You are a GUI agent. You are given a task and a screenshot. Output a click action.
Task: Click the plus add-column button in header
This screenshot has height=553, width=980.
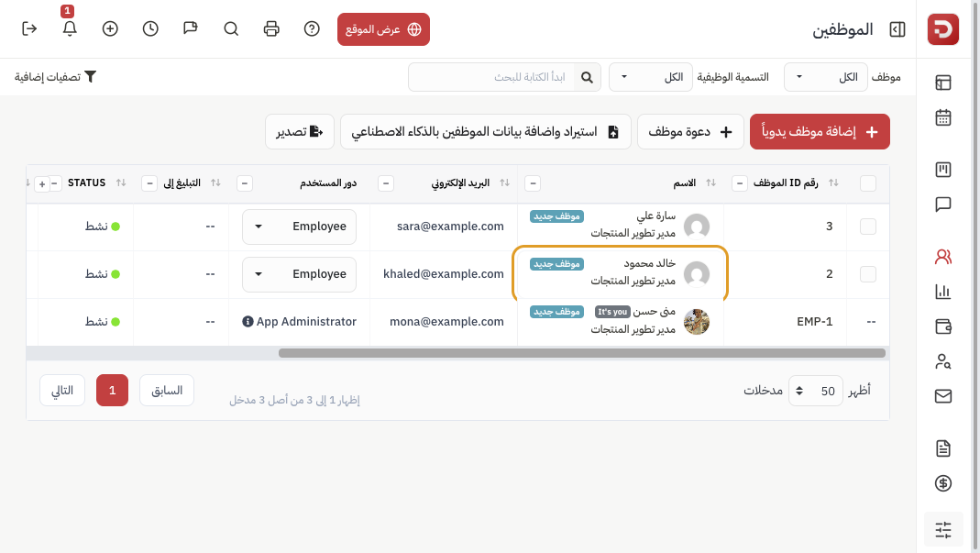[x=42, y=184]
